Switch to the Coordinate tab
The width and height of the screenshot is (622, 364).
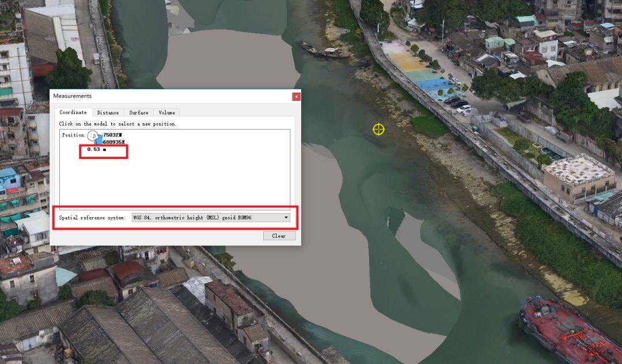pyautogui.click(x=73, y=112)
